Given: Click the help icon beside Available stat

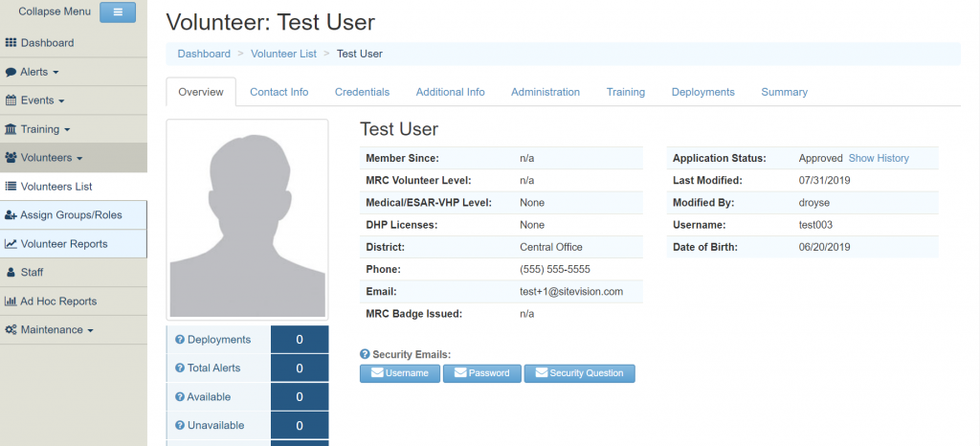Looking at the screenshot, I should click(180, 397).
